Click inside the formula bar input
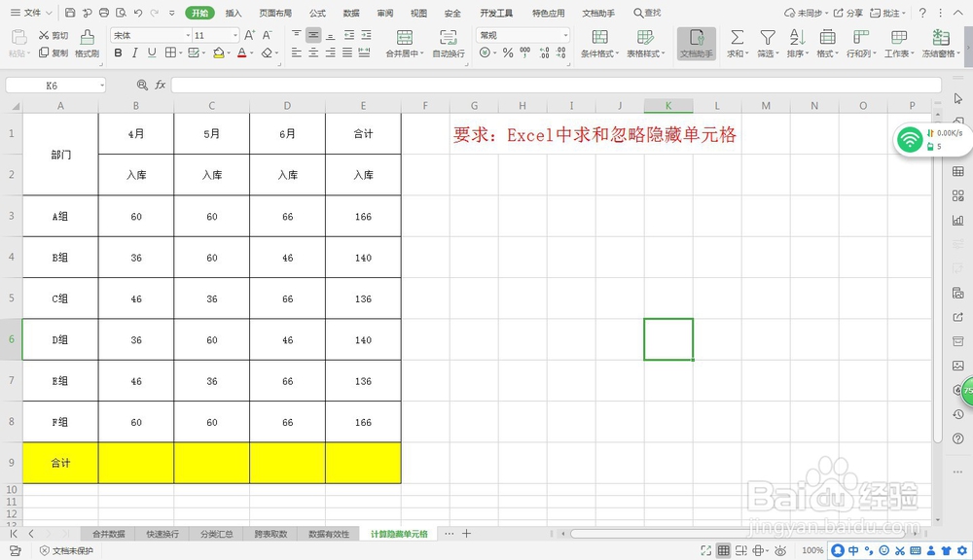 tap(556, 85)
